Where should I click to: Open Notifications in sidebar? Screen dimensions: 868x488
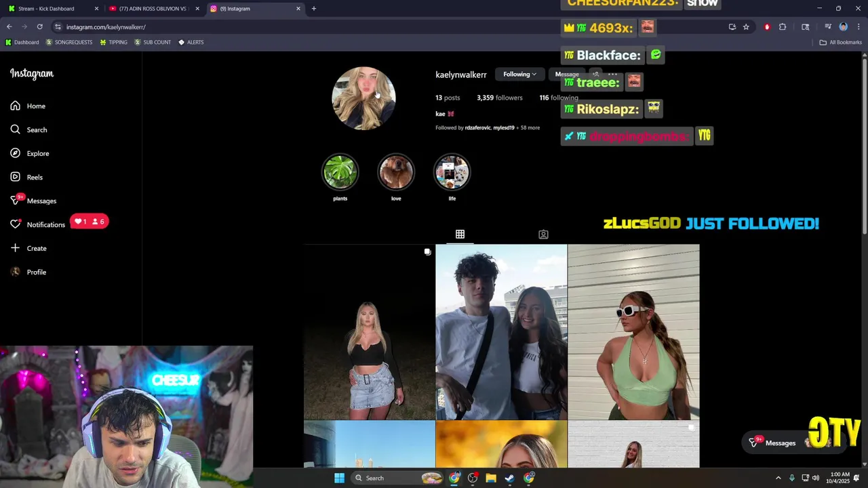(x=38, y=224)
